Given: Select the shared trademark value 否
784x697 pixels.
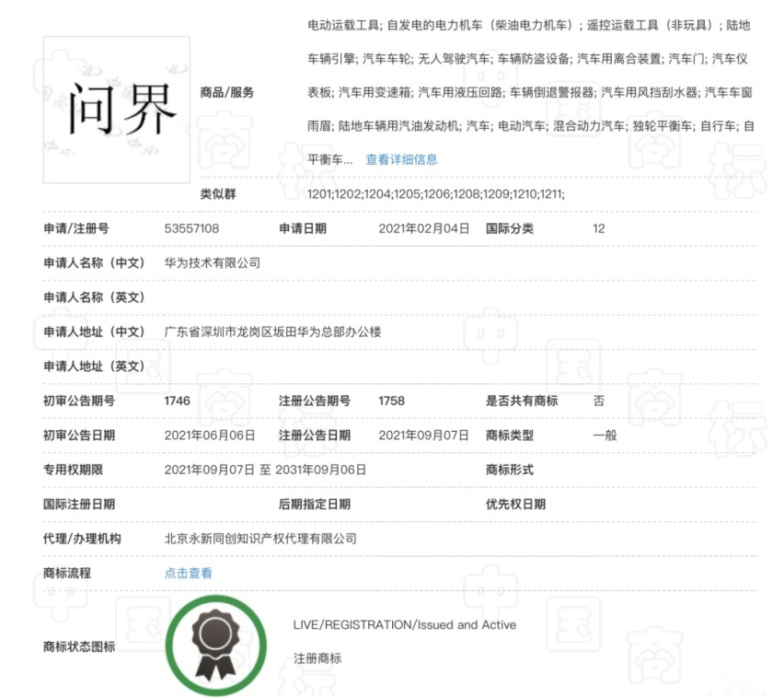Looking at the screenshot, I should (x=598, y=401).
